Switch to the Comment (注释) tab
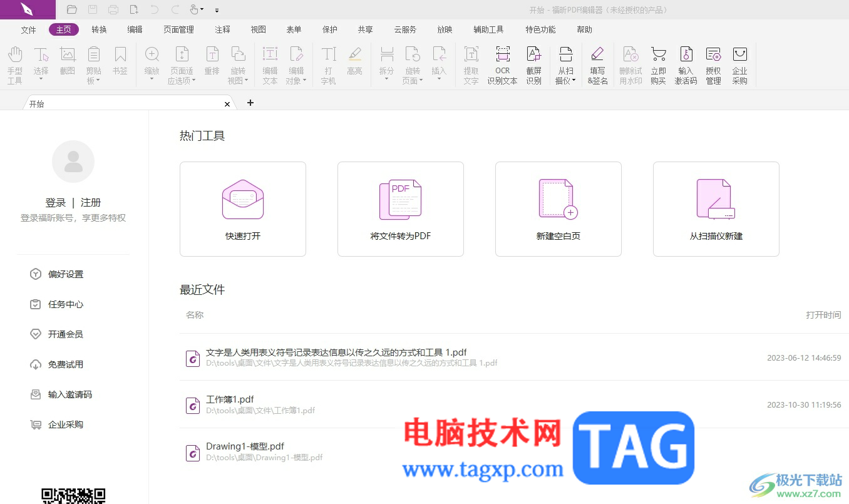 click(x=222, y=29)
